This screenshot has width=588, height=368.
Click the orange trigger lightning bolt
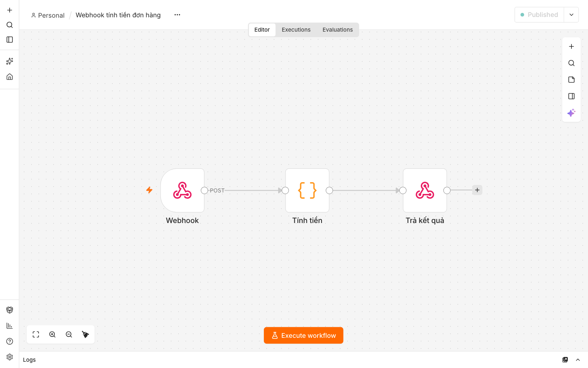coord(149,190)
